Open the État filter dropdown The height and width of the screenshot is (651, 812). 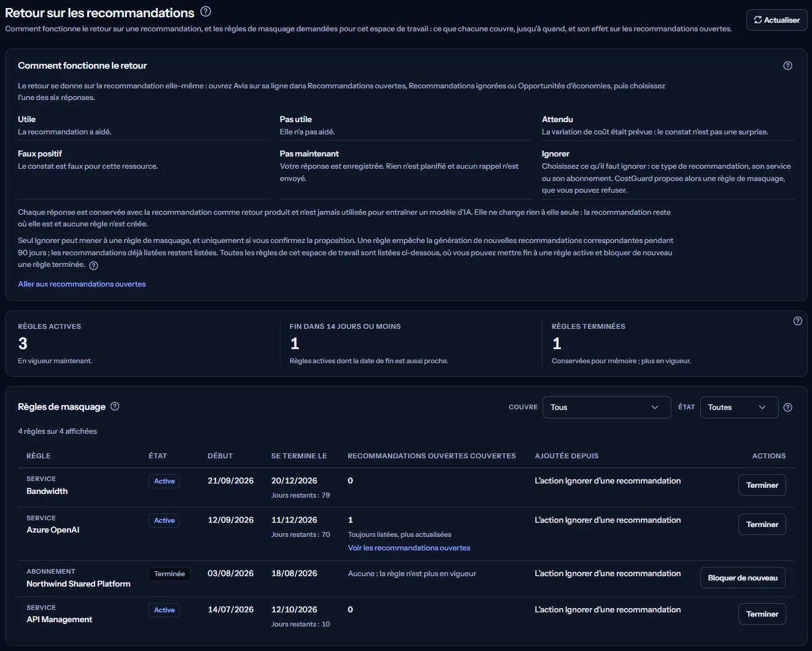pos(739,407)
